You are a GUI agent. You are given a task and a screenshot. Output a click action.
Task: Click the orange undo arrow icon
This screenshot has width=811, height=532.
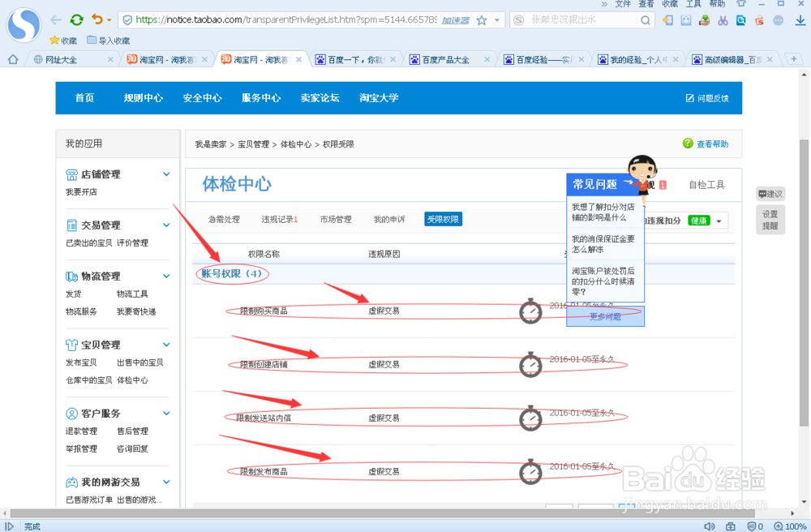(97, 19)
